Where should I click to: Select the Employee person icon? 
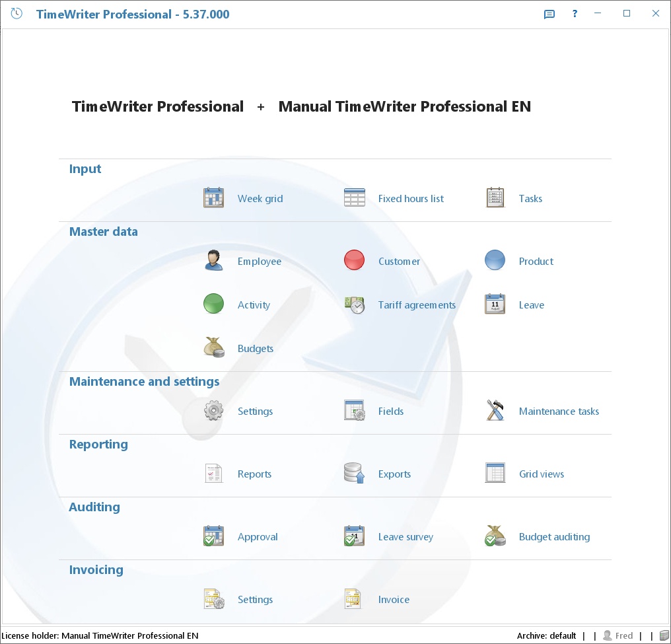[x=213, y=261]
